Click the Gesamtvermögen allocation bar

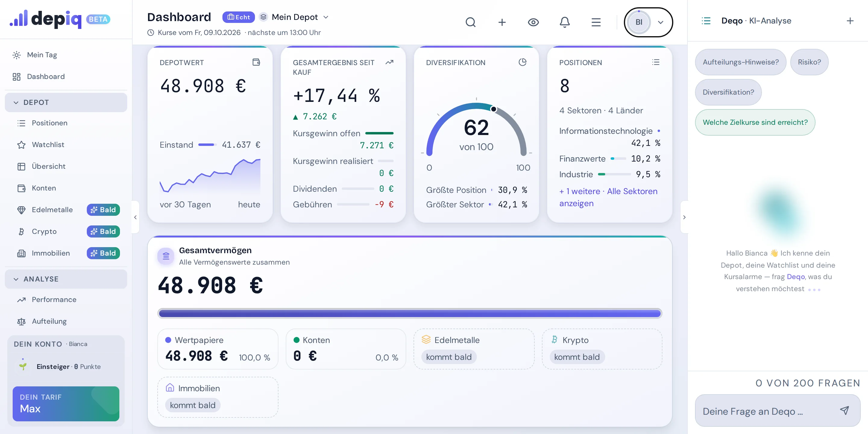(x=409, y=313)
